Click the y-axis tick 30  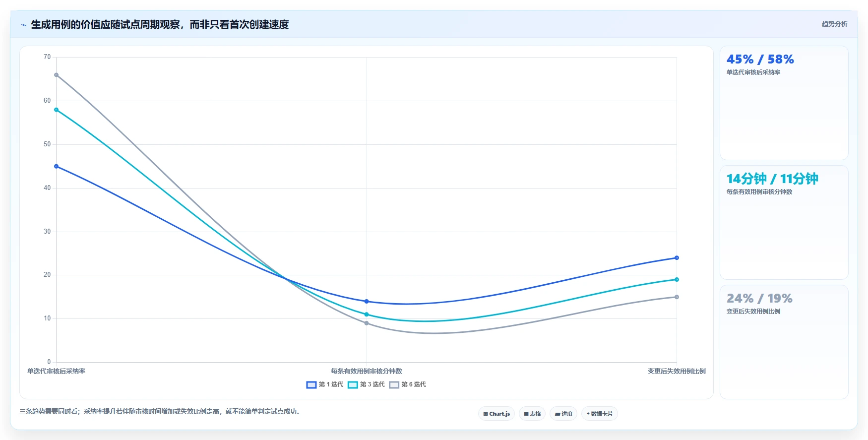(x=47, y=232)
